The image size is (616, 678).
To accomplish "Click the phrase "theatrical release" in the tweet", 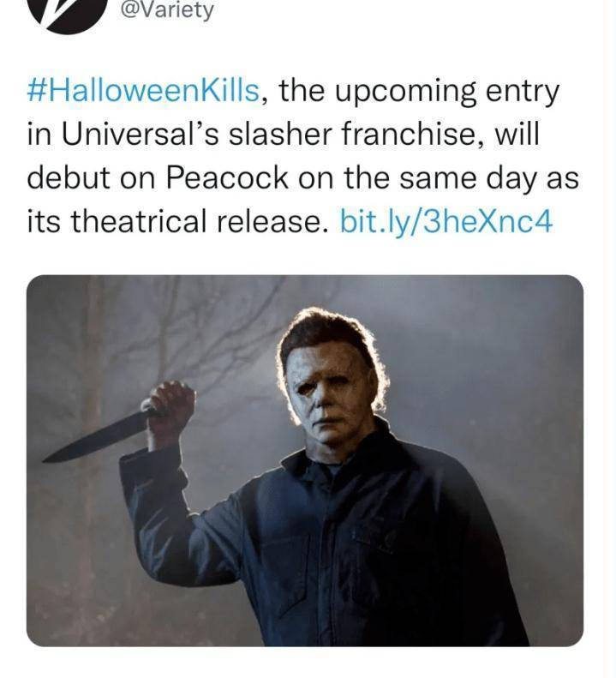I will [x=196, y=221].
